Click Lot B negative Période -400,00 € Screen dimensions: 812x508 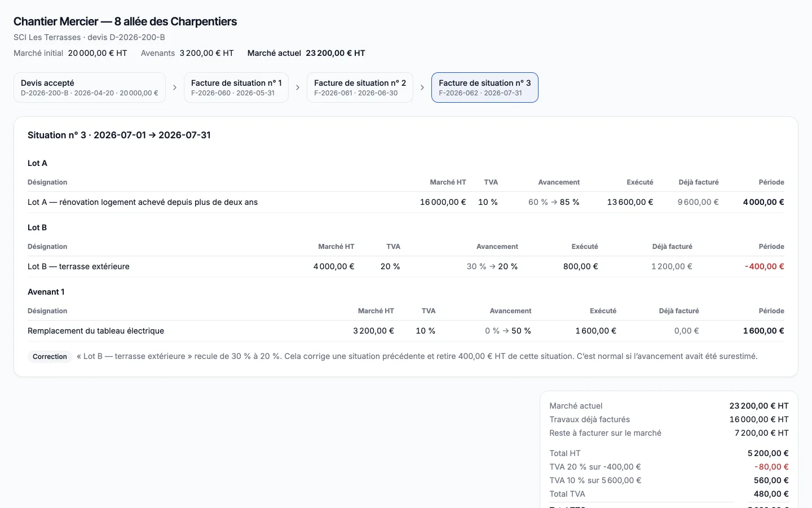(765, 266)
